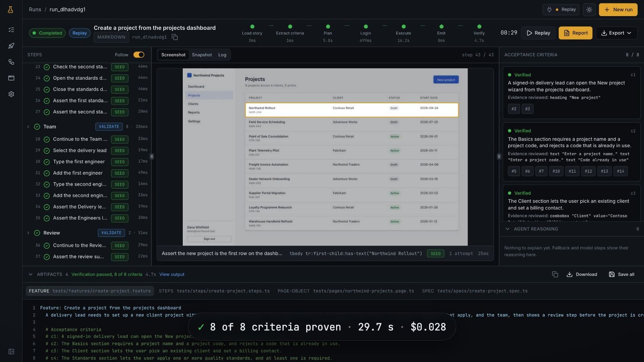Collapse the sidebar panel icon at bottom left

[11, 352]
